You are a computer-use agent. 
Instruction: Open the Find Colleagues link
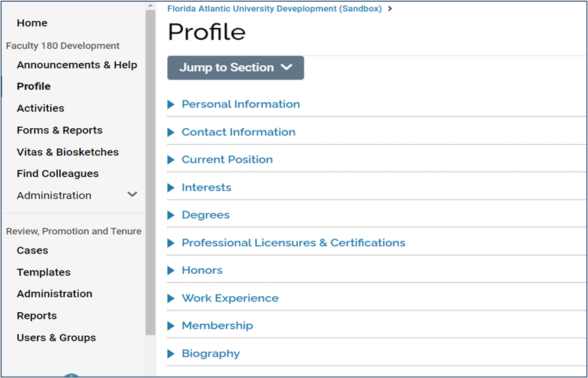pyautogui.click(x=58, y=173)
